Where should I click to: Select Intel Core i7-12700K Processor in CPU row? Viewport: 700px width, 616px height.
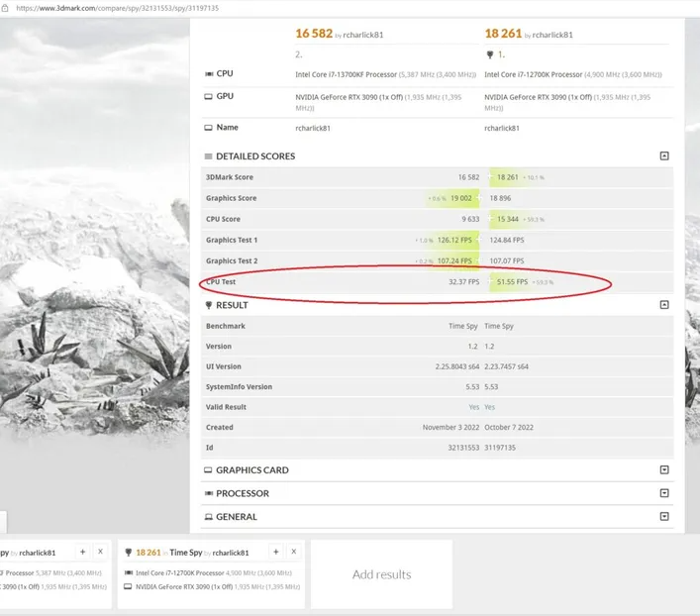534,74
